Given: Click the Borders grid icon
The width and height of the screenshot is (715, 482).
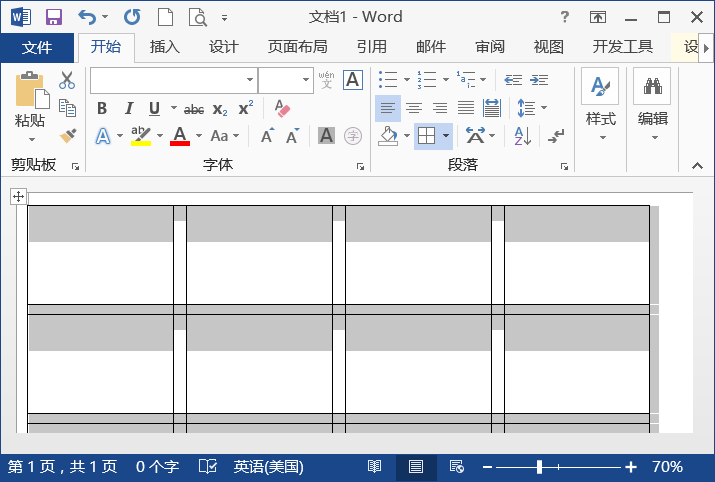Looking at the screenshot, I should 427,136.
